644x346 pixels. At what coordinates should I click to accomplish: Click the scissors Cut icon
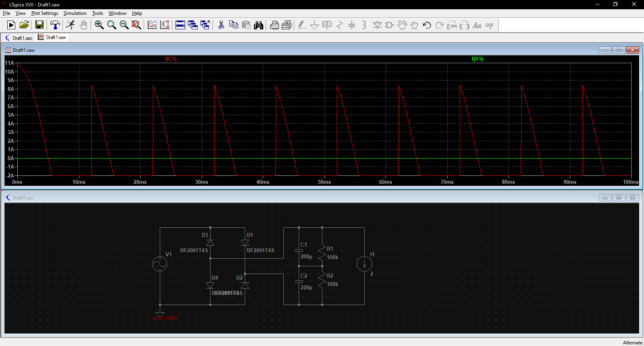point(221,25)
